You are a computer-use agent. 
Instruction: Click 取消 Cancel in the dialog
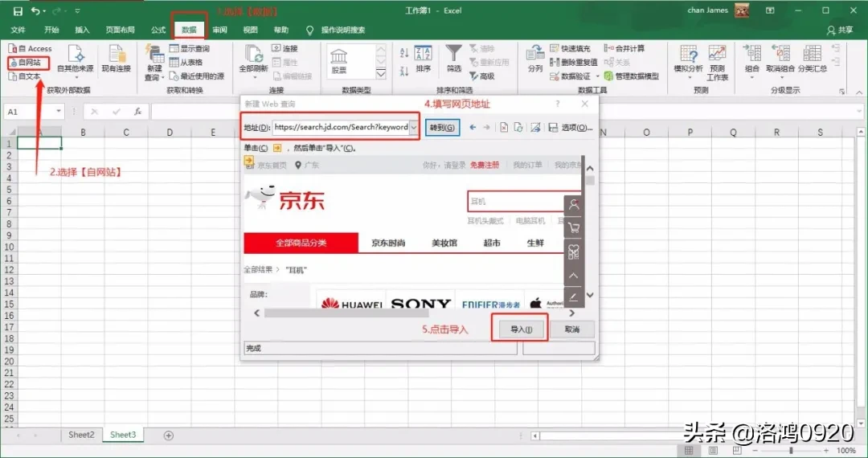coord(572,329)
